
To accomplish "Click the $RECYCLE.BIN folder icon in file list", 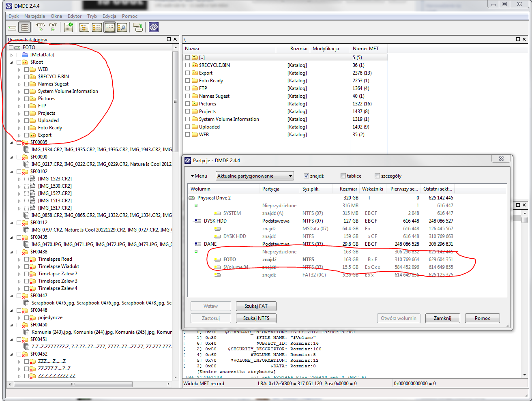I will [x=195, y=65].
